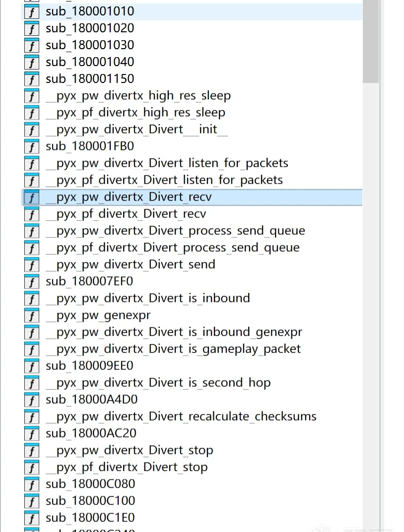The height and width of the screenshot is (532, 404).
Task: Select function name sub_180001FB0
Action: point(90,146)
